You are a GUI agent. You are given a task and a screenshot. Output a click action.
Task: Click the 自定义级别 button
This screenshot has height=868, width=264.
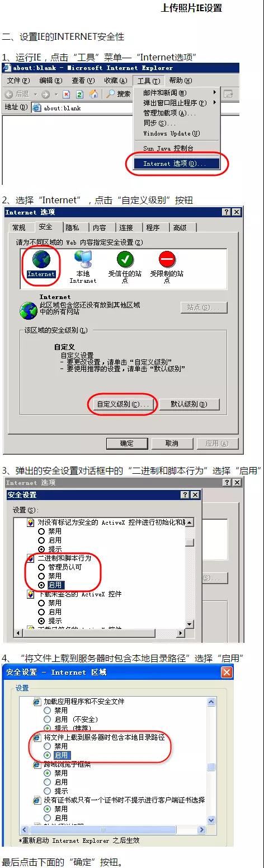pyautogui.click(x=122, y=404)
